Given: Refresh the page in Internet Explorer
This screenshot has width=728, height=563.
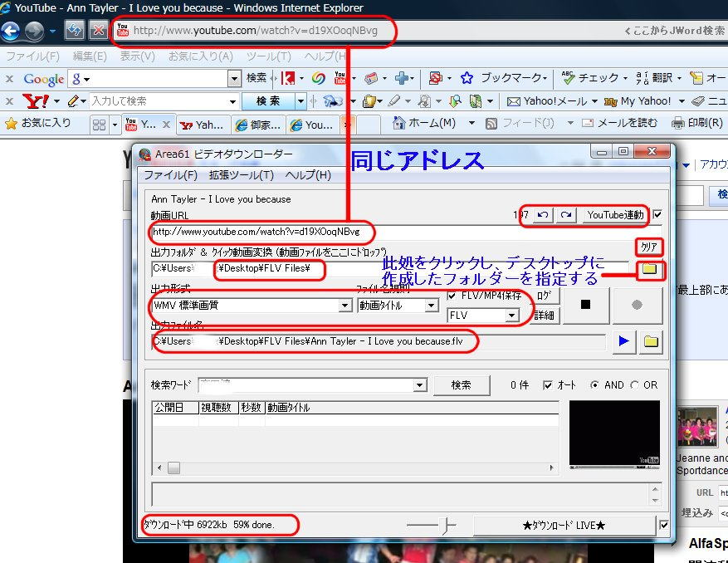Looking at the screenshot, I should tap(74, 31).
